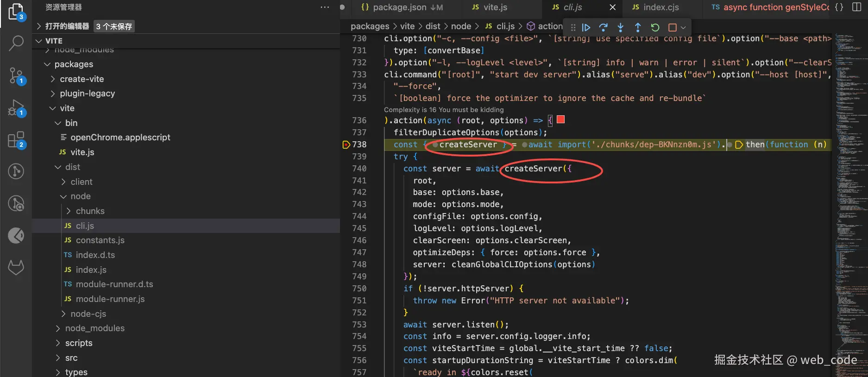Expand node_modules folder under vite

tap(94, 328)
